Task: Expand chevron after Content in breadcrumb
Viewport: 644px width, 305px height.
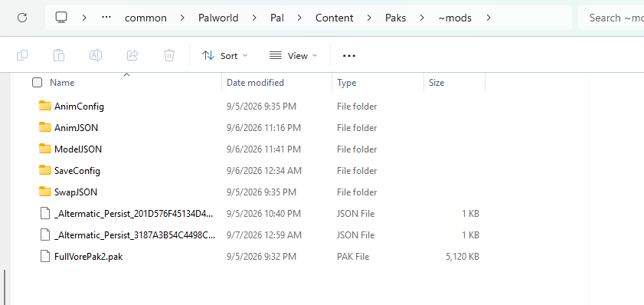Action: (x=369, y=18)
